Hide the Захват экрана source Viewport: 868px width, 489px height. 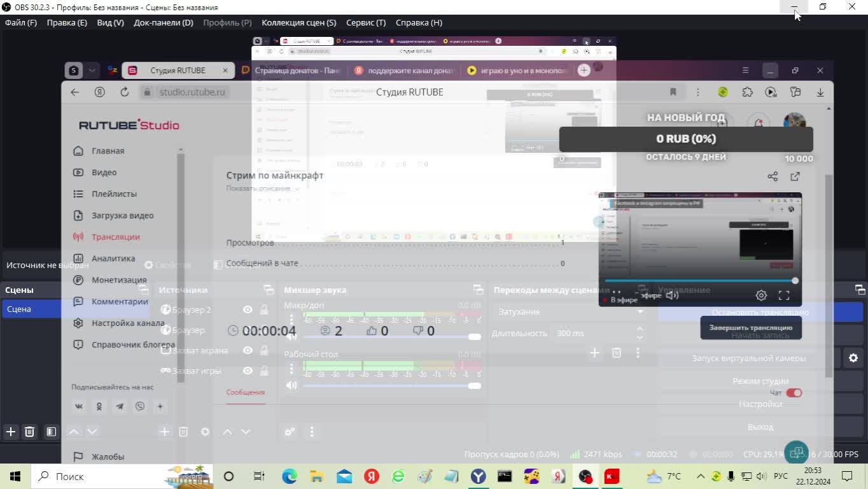click(x=248, y=350)
